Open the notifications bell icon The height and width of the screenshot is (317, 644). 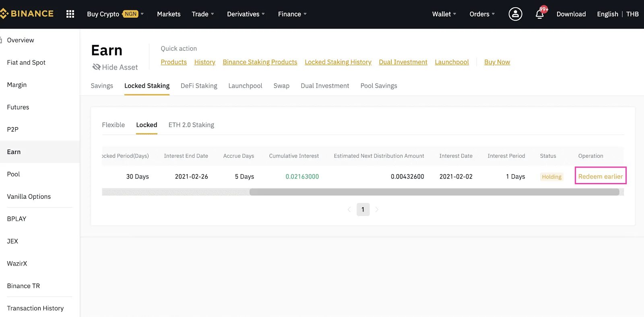click(540, 14)
